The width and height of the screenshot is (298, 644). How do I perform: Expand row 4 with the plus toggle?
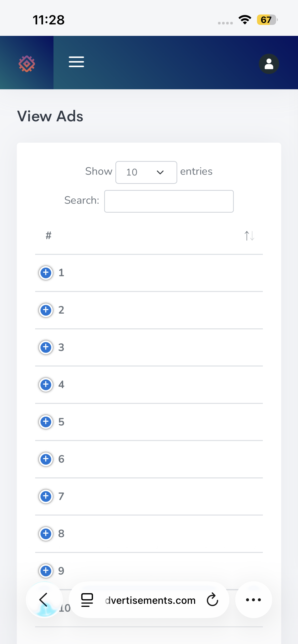click(x=46, y=385)
